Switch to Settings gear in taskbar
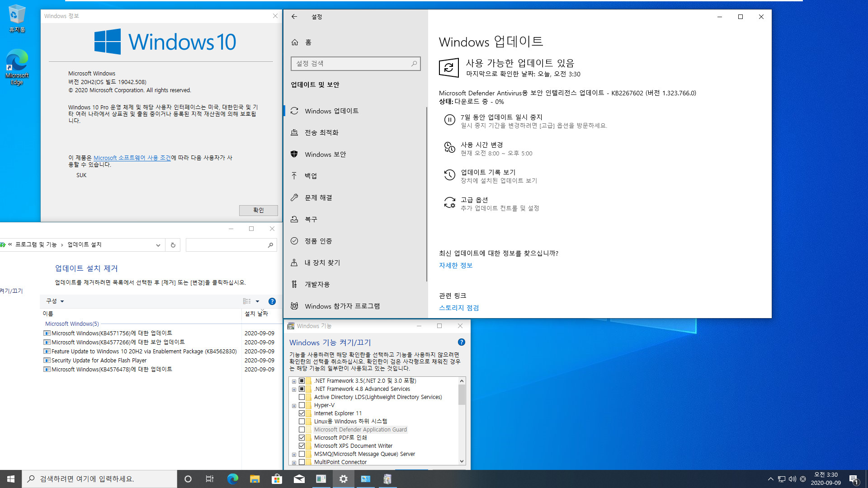 click(x=343, y=479)
